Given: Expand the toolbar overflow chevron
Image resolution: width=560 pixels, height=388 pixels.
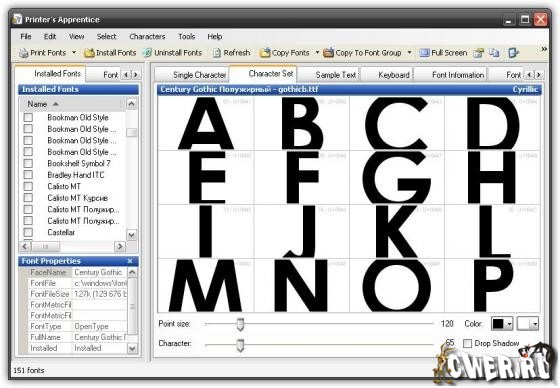Looking at the screenshot, I should point(544,49).
